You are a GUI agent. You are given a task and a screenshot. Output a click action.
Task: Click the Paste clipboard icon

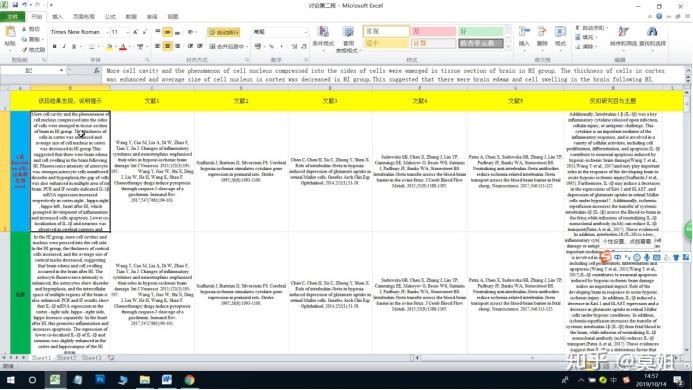click(x=10, y=32)
